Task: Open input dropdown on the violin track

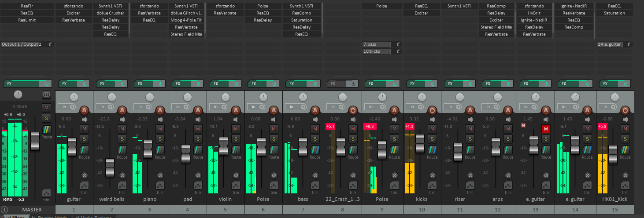Action: click(218, 106)
